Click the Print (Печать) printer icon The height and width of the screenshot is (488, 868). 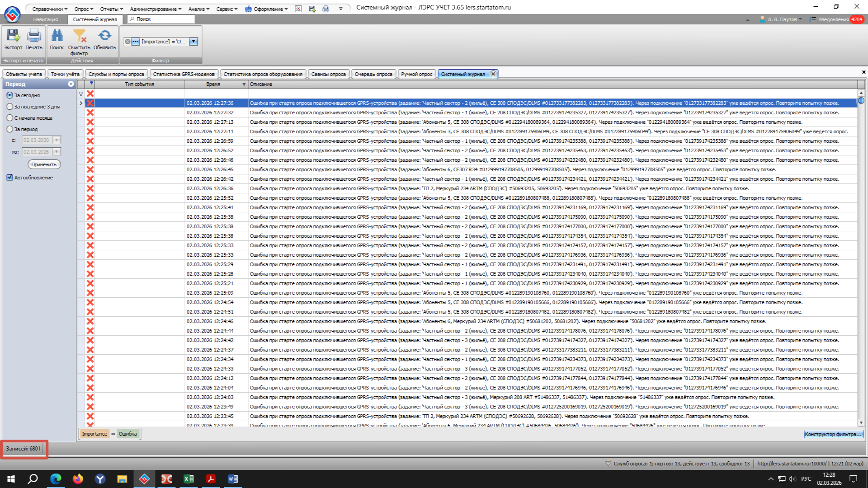(x=34, y=36)
